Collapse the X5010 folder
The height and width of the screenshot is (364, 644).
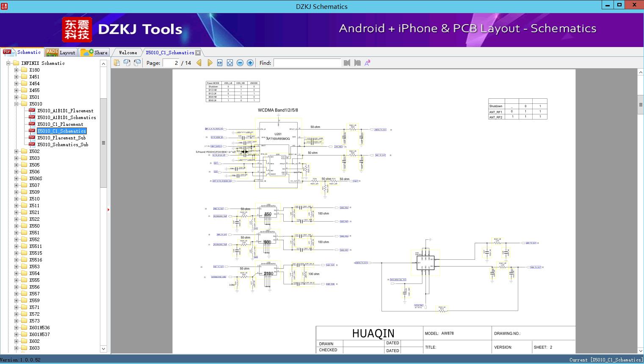coord(17,104)
